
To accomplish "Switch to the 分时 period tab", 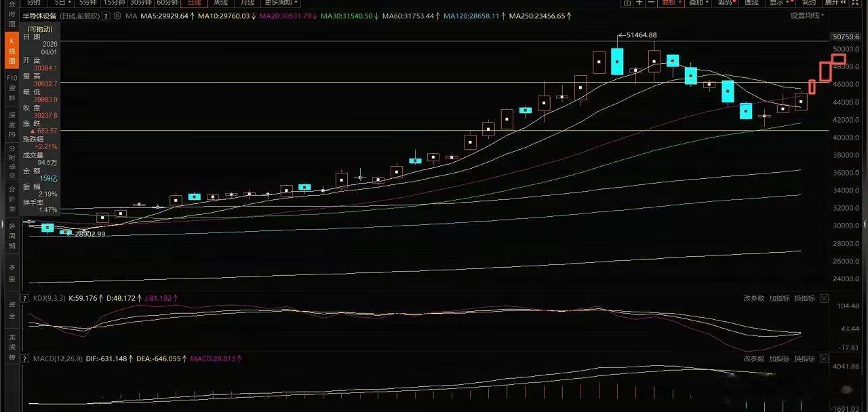I will coord(35,3).
